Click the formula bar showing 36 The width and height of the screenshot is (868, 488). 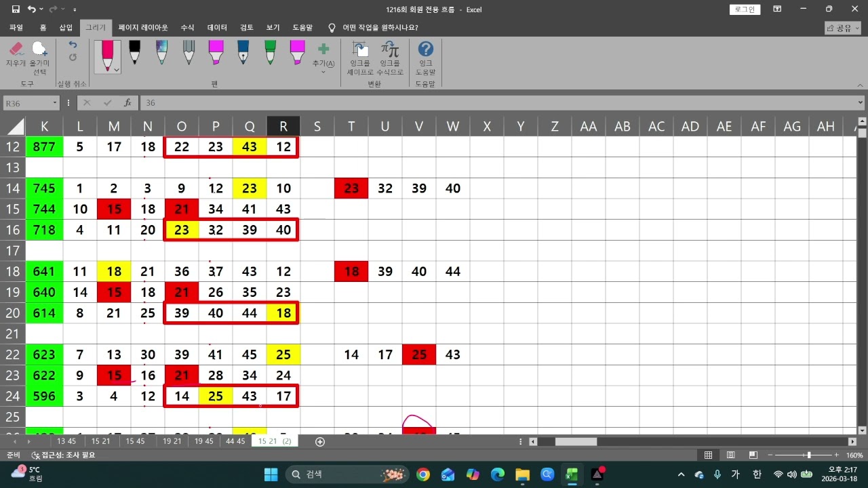[498, 103]
